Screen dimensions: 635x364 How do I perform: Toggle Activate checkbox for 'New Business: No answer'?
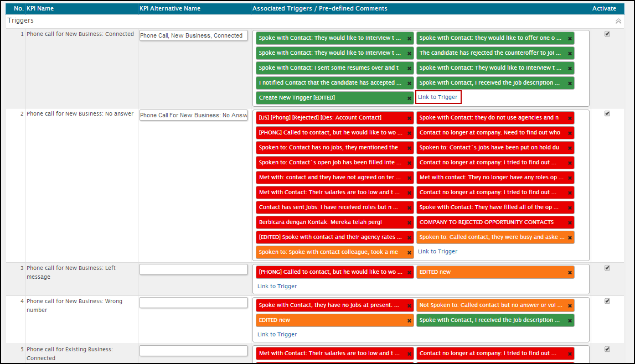point(607,113)
